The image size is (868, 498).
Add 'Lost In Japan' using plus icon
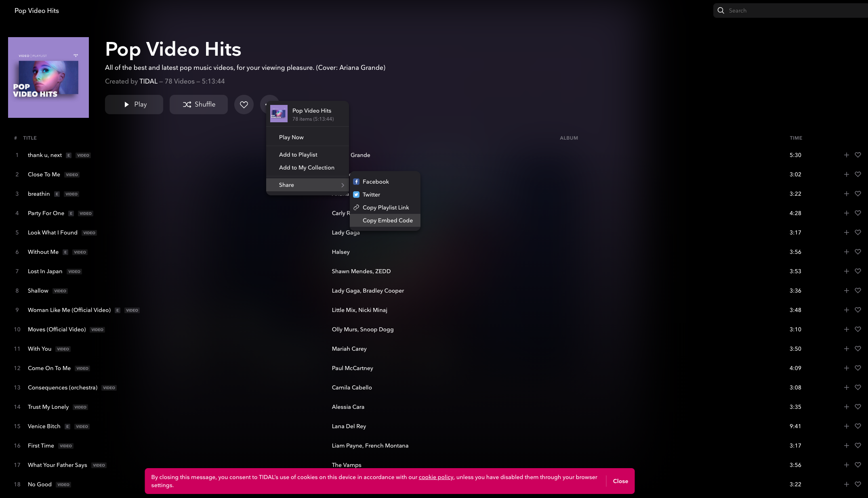click(846, 271)
